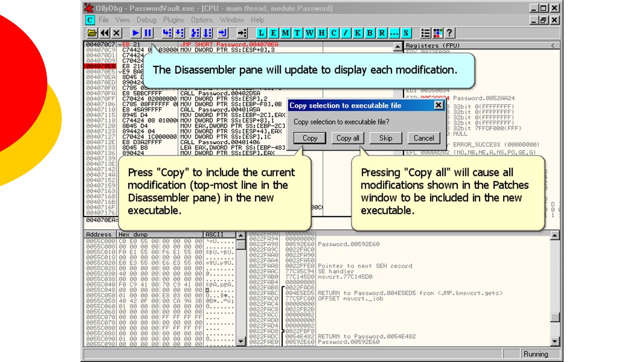Click the registers pane < arrow button
Screen dimensions: 644x362
[554, 46]
